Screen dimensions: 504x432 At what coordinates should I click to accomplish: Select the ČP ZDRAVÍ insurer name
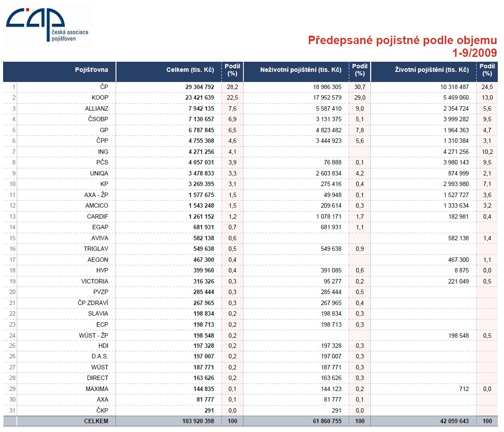(93, 303)
